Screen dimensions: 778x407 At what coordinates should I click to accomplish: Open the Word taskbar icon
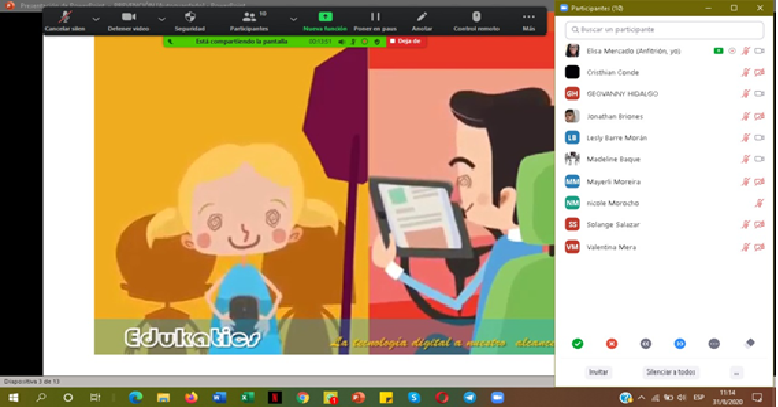(219, 398)
